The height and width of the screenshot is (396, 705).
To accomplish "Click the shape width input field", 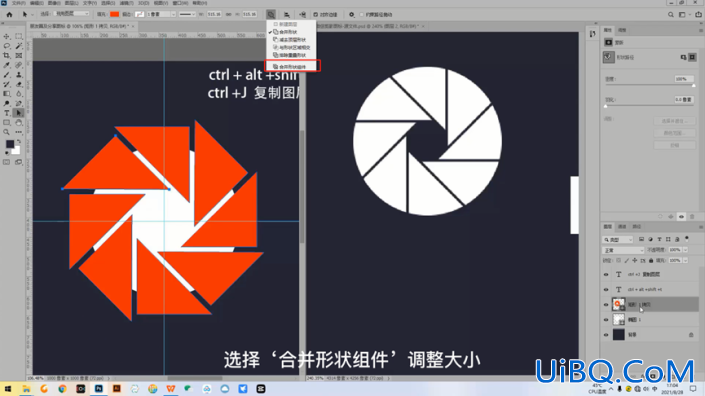I will pyautogui.click(x=214, y=14).
